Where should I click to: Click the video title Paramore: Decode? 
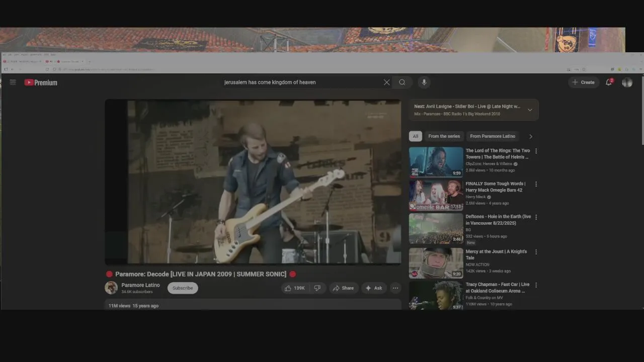[201, 274]
